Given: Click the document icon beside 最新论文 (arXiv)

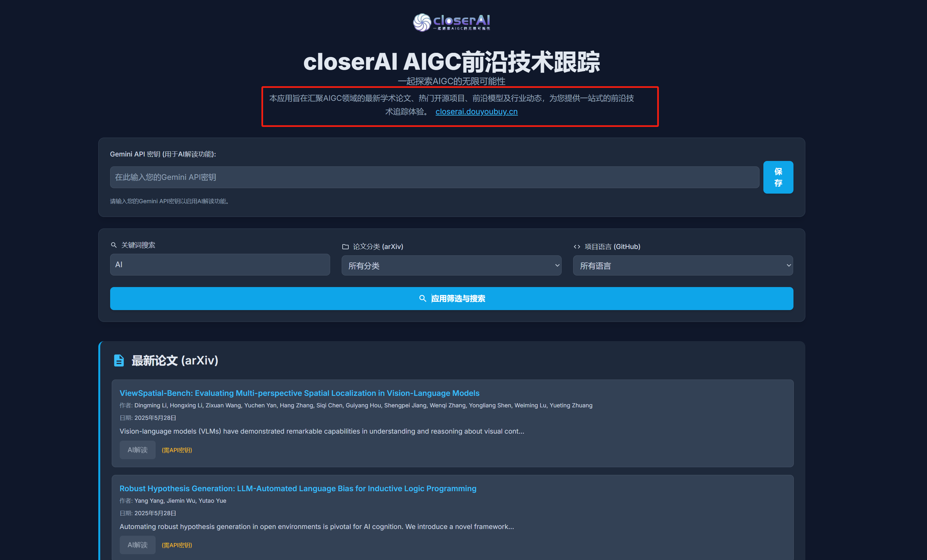Looking at the screenshot, I should click(x=119, y=360).
